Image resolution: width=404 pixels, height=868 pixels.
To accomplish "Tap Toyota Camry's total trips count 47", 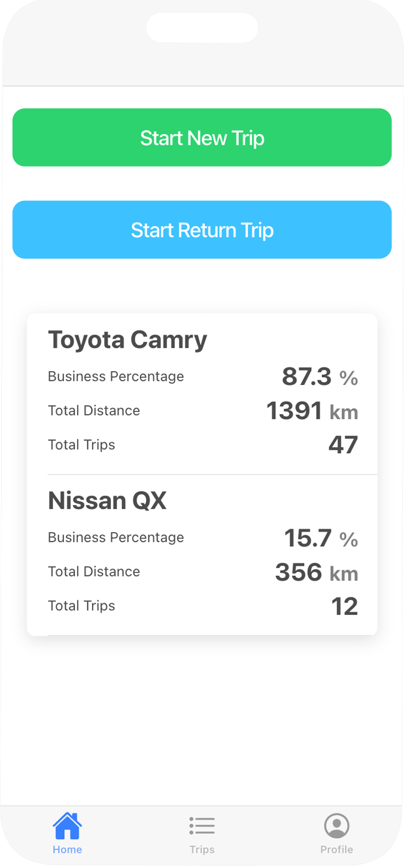I will (343, 445).
